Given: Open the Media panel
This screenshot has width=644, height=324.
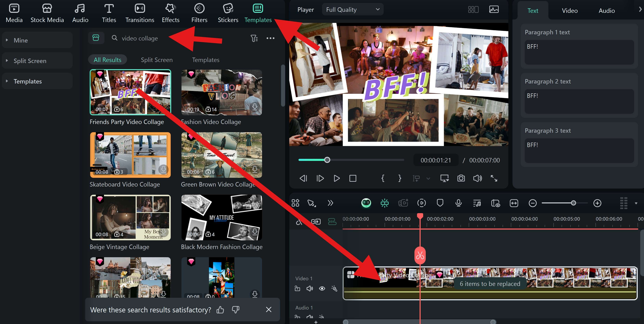Looking at the screenshot, I should click(x=14, y=13).
